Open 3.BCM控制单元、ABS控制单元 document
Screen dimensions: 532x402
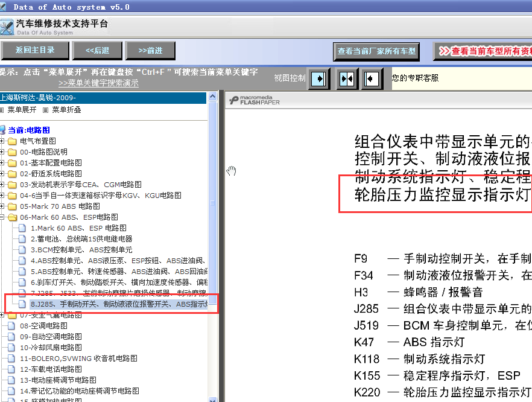(x=81, y=249)
